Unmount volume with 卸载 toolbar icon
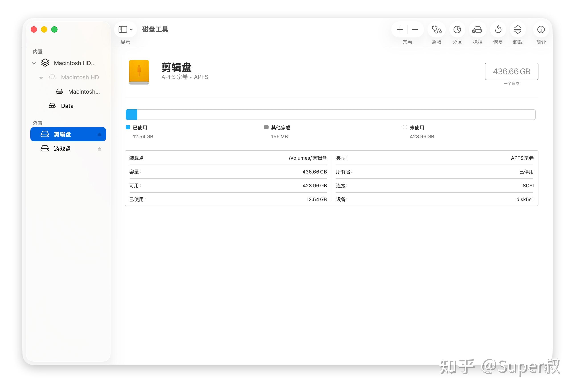 (517, 30)
